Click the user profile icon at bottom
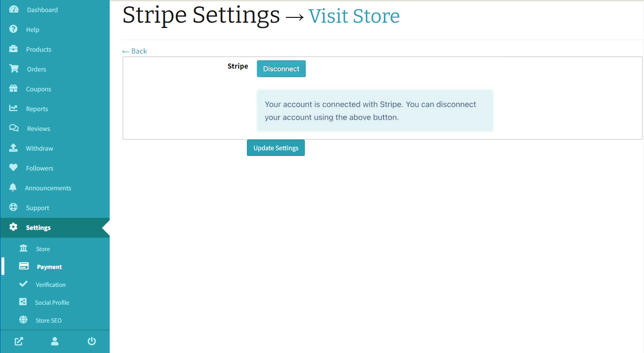The image size is (644, 353). pyautogui.click(x=55, y=341)
